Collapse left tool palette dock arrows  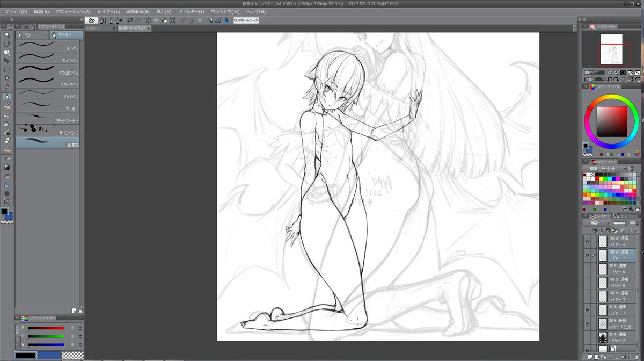pyautogui.click(x=11, y=19)
